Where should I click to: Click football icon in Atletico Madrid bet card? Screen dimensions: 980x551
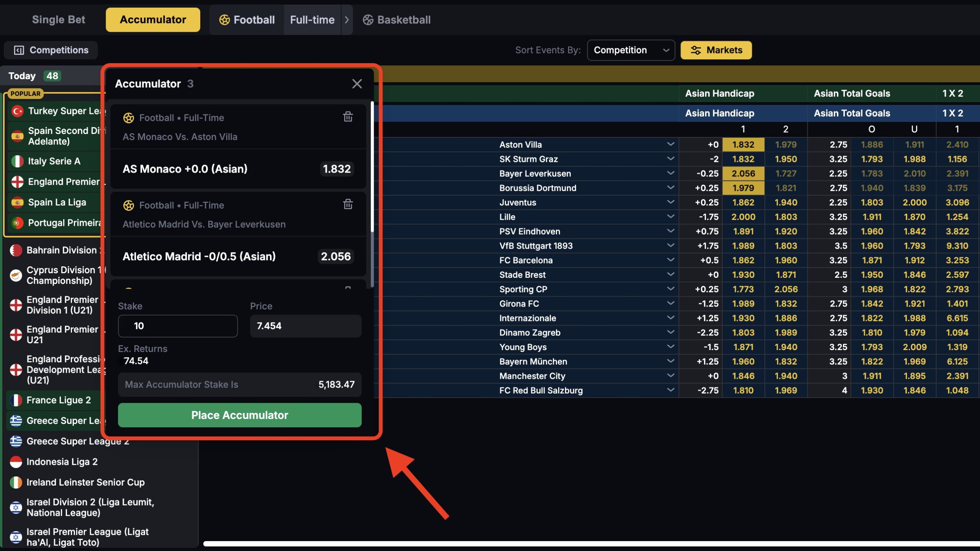point(129,205)
